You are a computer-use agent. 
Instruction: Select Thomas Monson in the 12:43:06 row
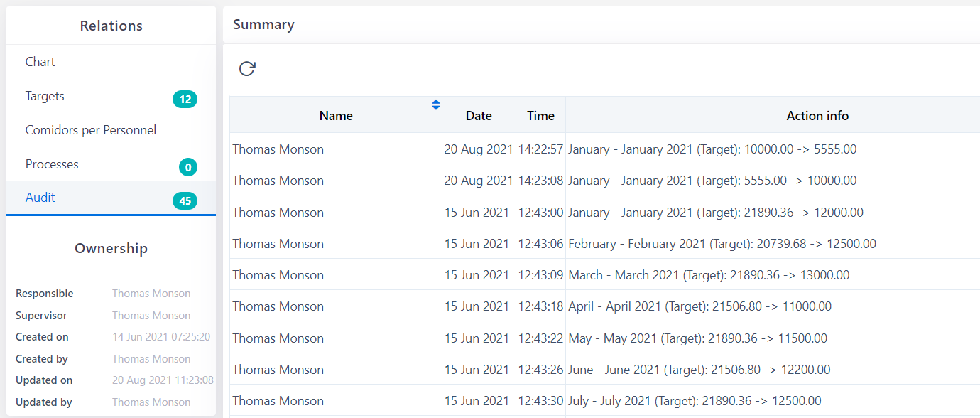click(278, 244)
